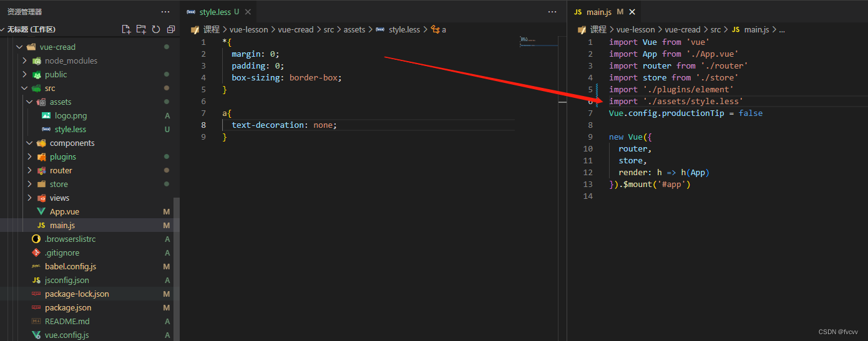
Task: Click the views folder icon
Action: point(42,198)
